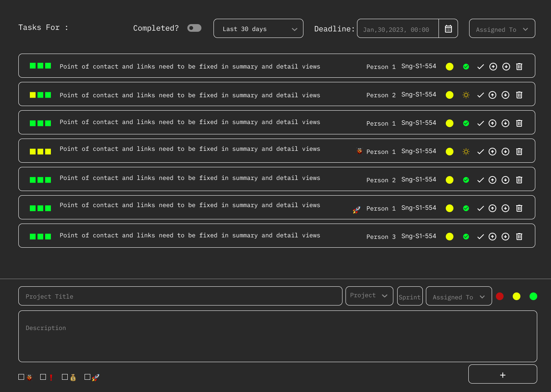Select the green priority swatch
Screen dimensions: 551x392
coord(533,296)
